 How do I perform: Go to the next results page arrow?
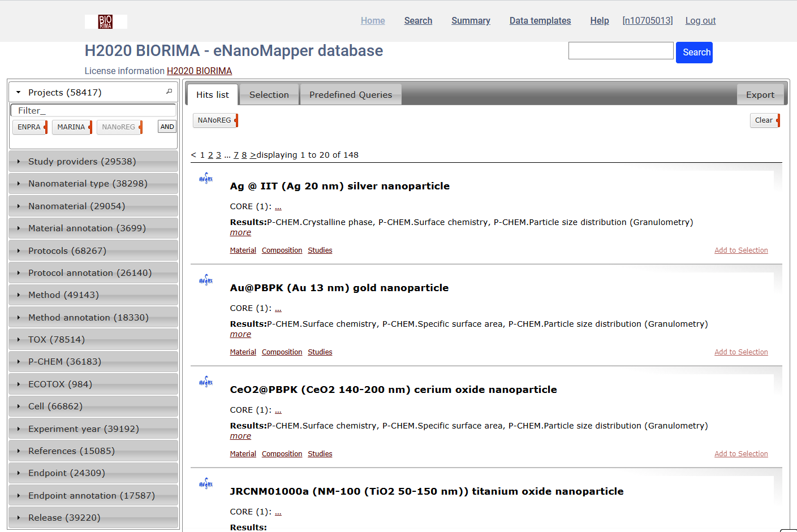(x=253, y=155)
